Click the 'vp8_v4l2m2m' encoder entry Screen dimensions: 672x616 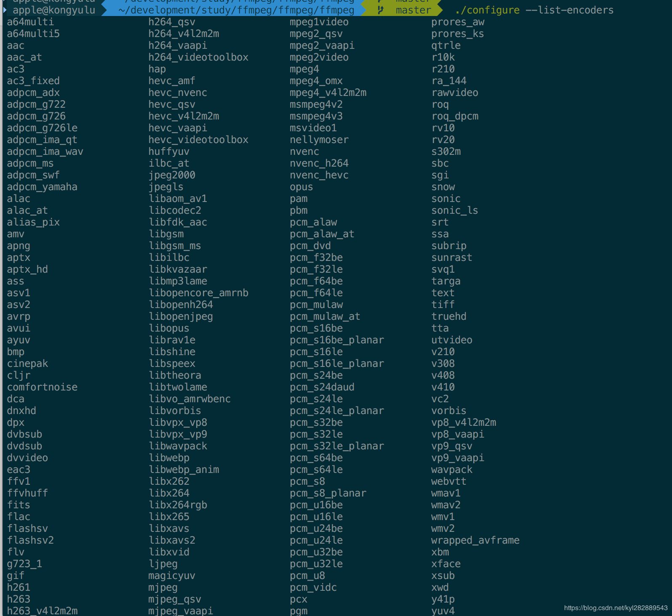click(464, 422)
